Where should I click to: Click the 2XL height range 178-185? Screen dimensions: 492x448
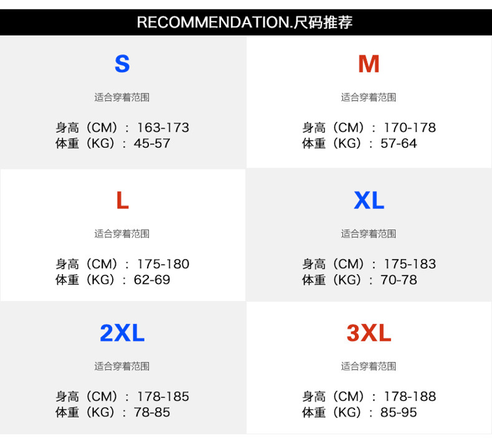(x=163, y=397)
